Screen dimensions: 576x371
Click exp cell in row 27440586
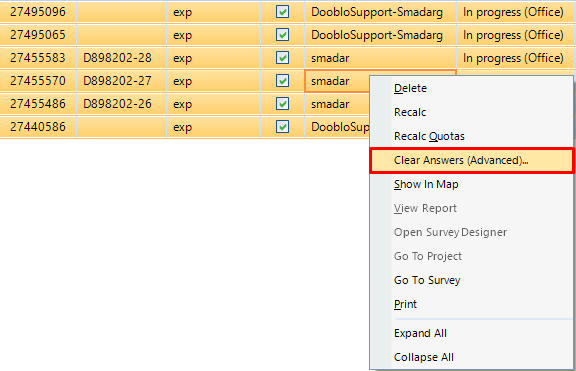coord(214,127)
